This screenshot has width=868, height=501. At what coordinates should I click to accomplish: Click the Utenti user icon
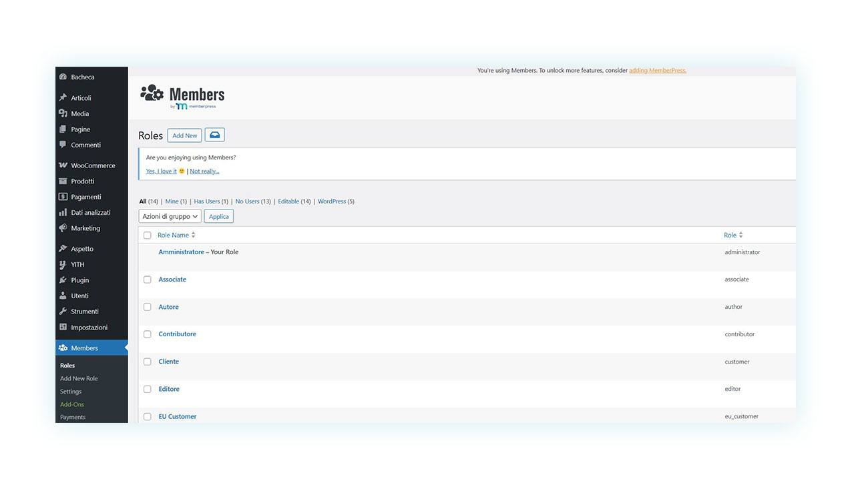click(x=63, y=296)
